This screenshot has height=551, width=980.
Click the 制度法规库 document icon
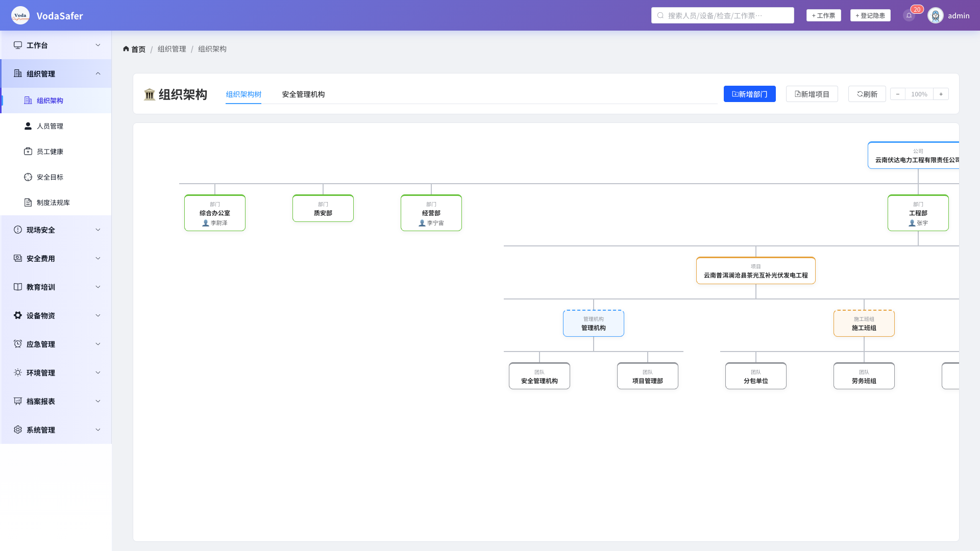(28, 203)
